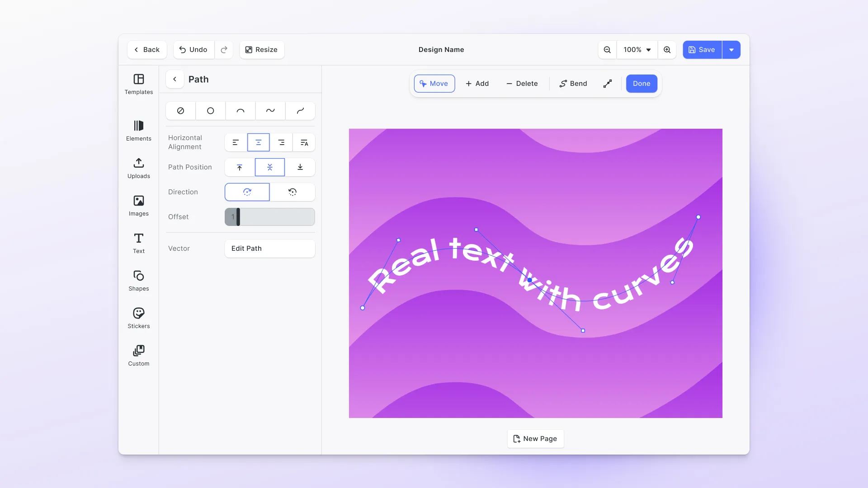
Task: Click the Resize button
Action: coord(262,50)
